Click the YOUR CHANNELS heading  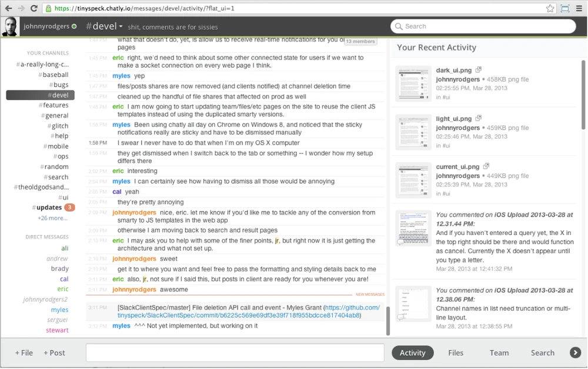tap(48, 53)
